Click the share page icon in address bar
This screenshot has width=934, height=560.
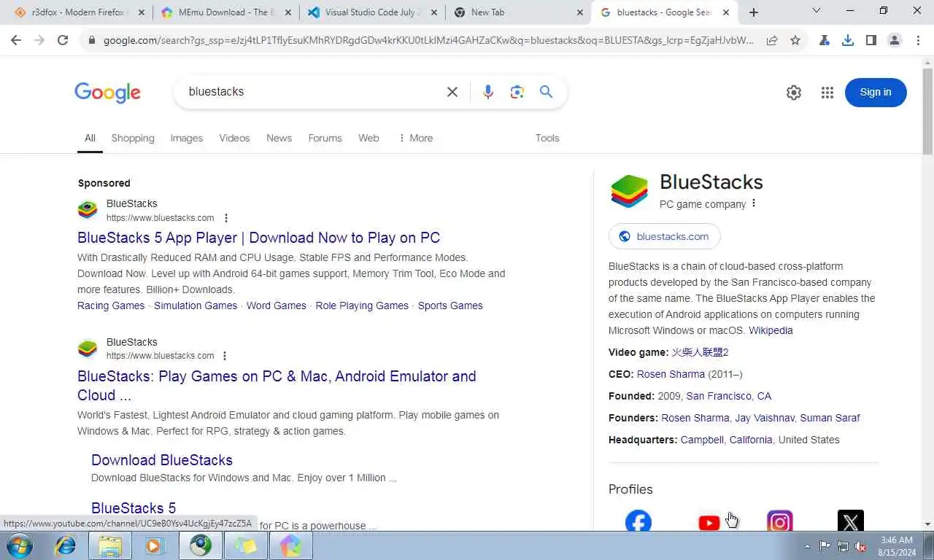point(772,41)
